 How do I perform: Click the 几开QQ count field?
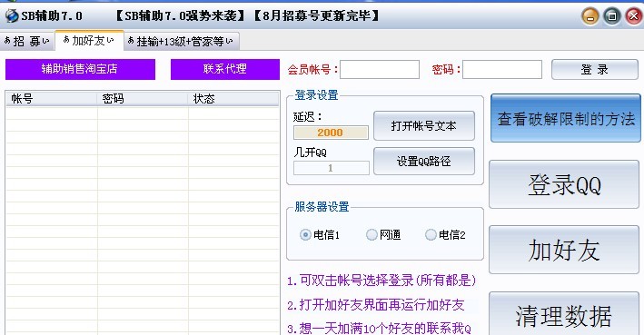[x=331, y=168]
